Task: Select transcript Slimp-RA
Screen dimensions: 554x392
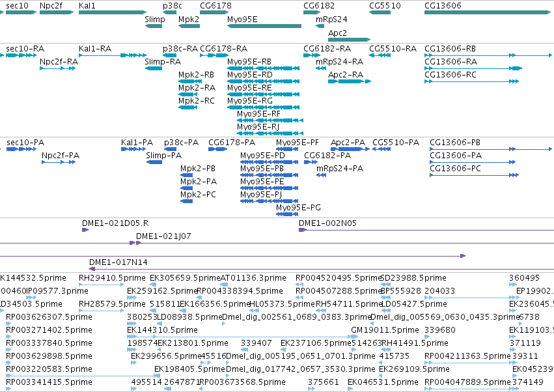Action: pos(163,62)
